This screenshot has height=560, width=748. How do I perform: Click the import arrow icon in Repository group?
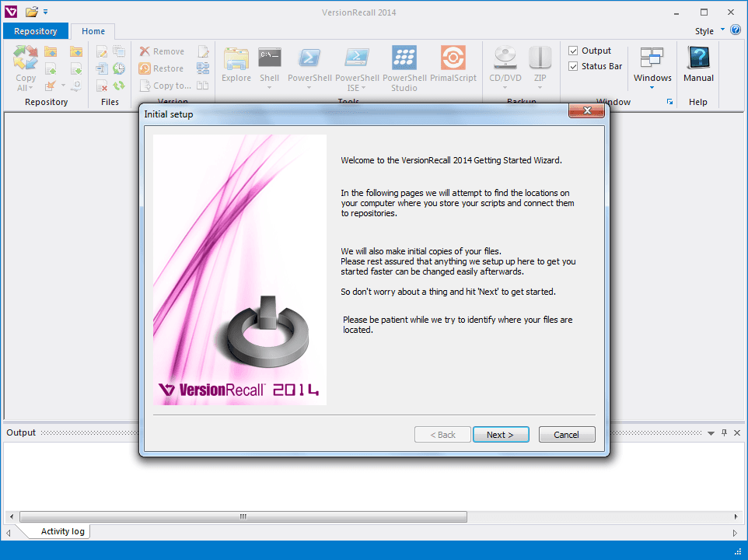tap(51, 86)
